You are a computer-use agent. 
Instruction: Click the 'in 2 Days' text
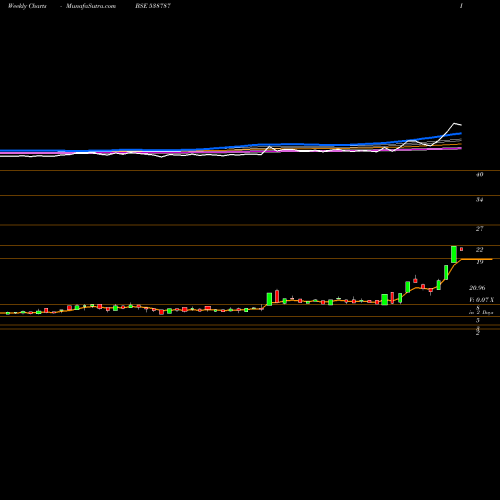[x=481, y=312]
